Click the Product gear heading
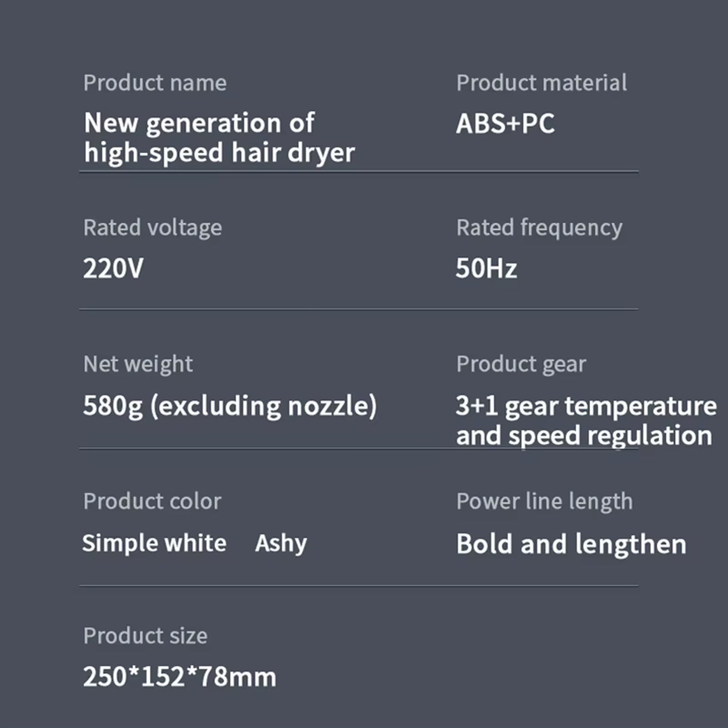Image resolution: width=728 pixels, height=728 pixels. pos(521,364)
